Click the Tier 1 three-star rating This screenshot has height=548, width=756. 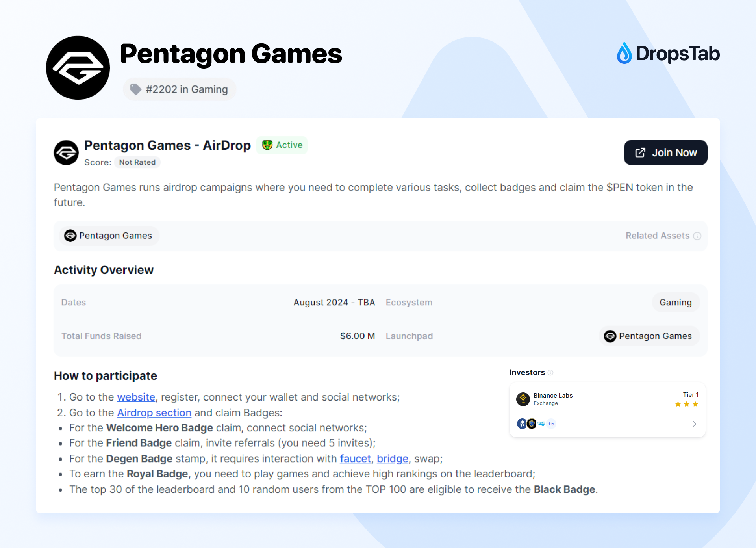(686, 404)
